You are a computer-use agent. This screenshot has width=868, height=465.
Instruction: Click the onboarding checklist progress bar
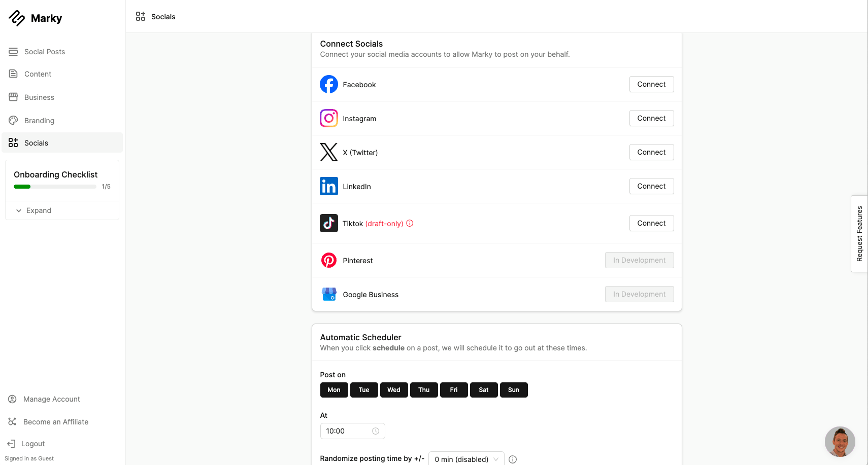coord(55,187)
